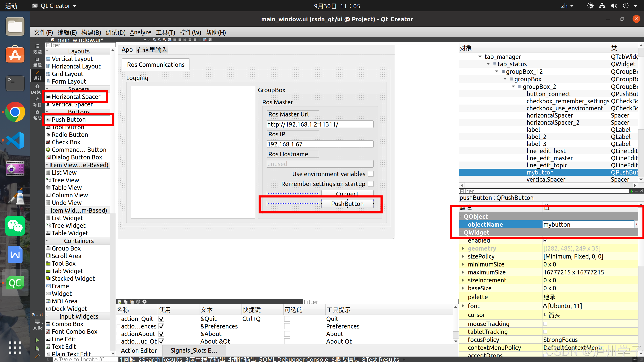Launch Visual Studio Code from dock
Screen dimensions: 644x362
click(15, 140)
